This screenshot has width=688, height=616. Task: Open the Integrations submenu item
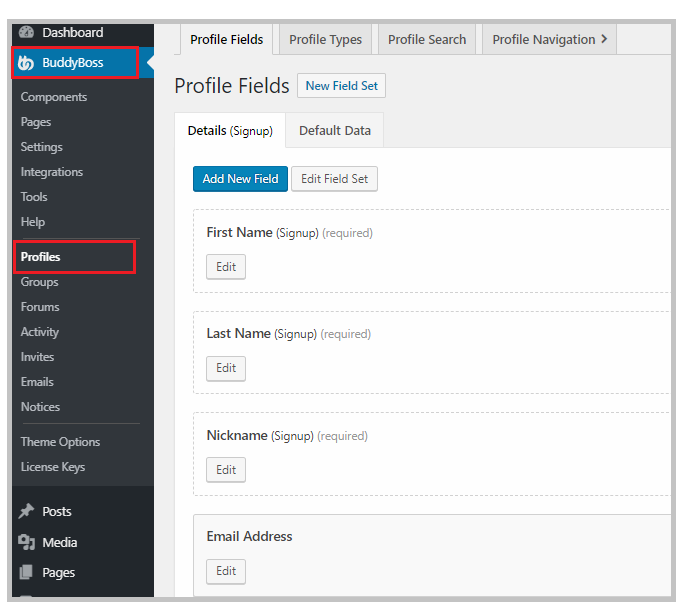click(51, 172)
